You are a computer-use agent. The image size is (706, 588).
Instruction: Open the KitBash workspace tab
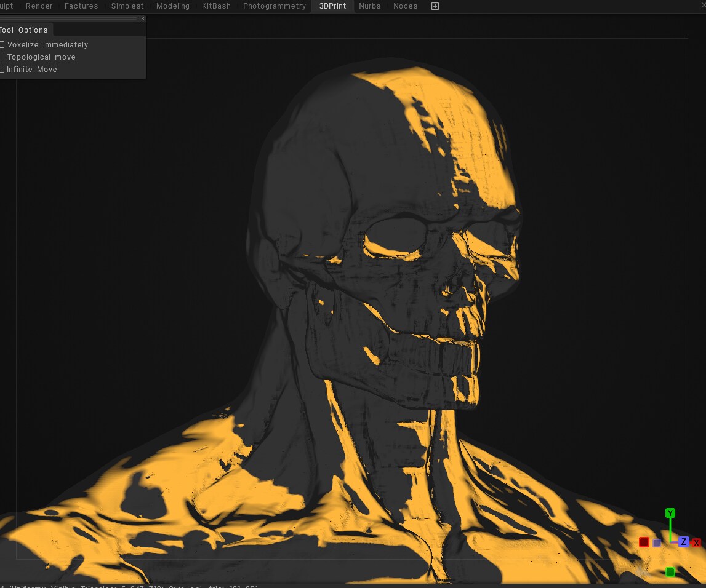click(216, 6)
